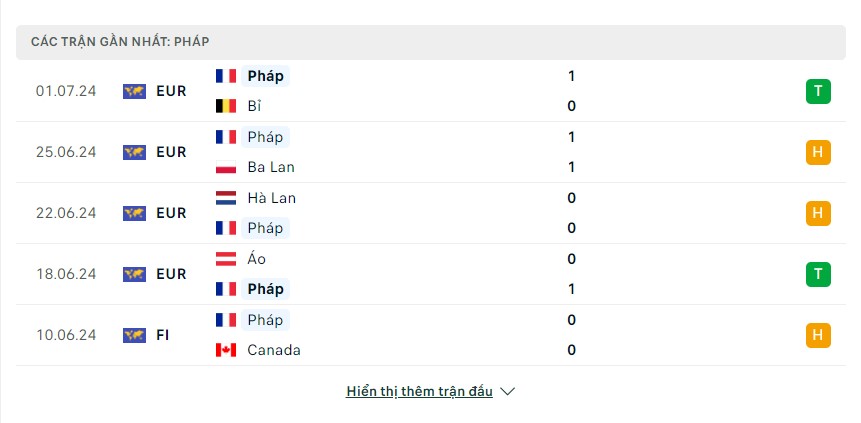Click the green T badge for Pháp vs Bỉ
The width and height of the screenshot is (861, 423).
coord(818,91)
